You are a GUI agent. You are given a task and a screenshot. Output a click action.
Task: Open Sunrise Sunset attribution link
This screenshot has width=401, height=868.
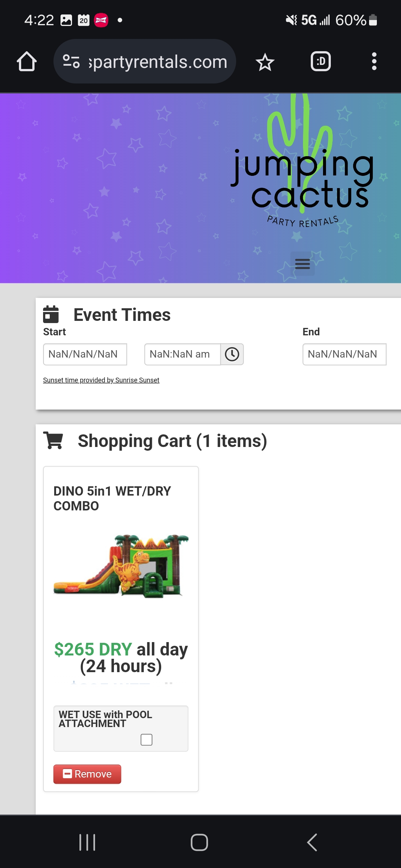pyautogui.click(x=101, y=380)
